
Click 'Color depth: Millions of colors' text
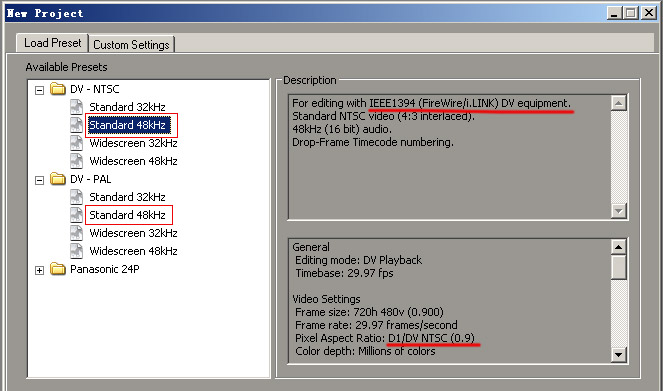coord(365,351)
